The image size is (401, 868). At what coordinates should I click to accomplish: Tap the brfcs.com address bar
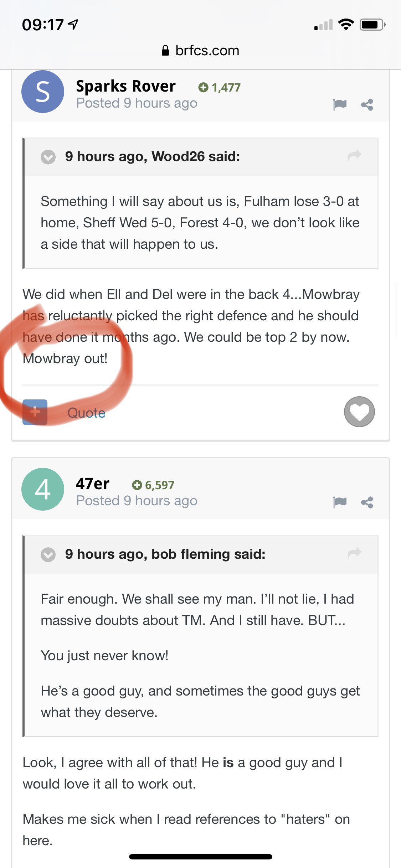click(x=200, y=51)
